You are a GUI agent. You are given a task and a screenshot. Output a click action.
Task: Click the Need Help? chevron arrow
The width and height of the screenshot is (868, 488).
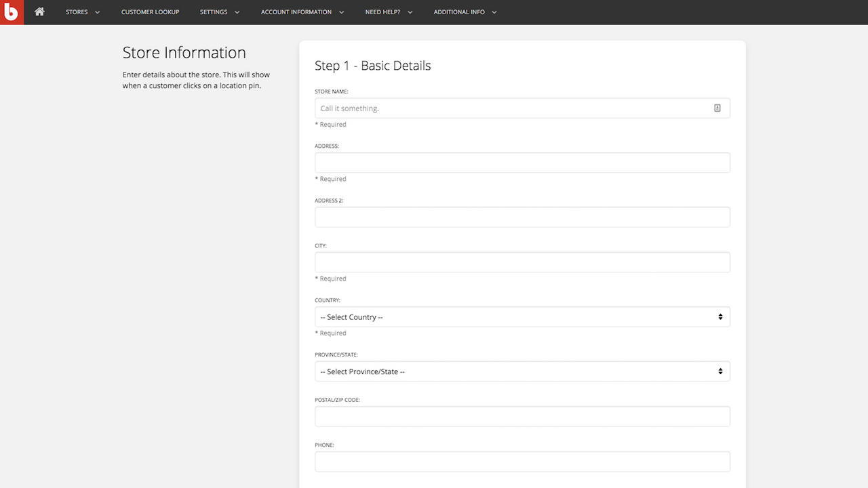click(410, 12)
